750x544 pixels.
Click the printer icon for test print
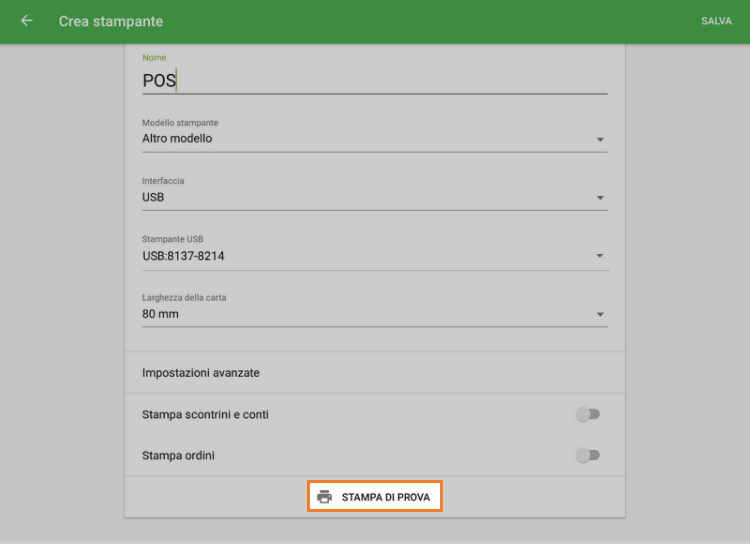pos(324,497)
